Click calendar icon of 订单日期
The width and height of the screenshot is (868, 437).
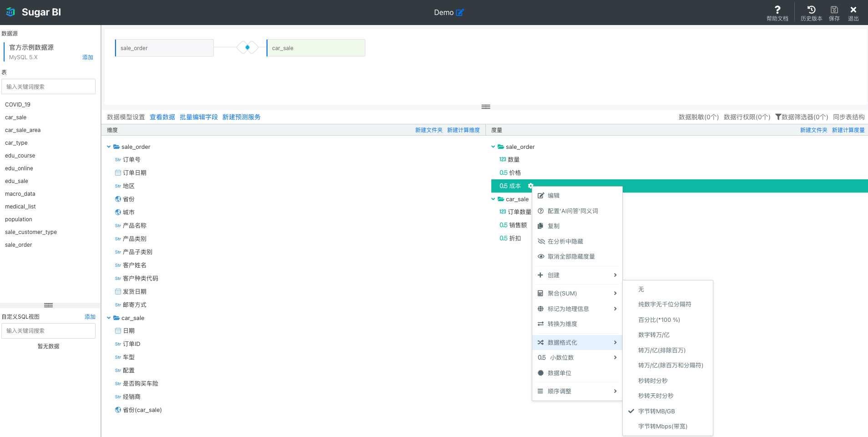(x=118, y=173)
